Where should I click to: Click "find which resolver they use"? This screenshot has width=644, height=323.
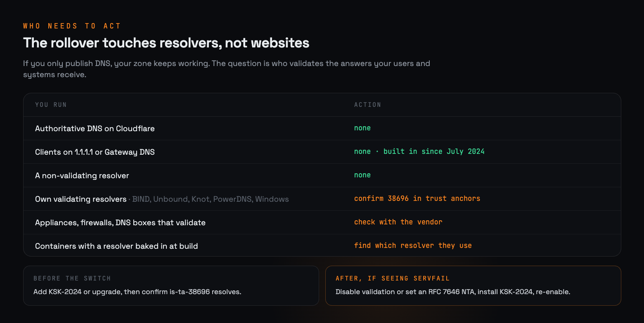tap(413, 245)
